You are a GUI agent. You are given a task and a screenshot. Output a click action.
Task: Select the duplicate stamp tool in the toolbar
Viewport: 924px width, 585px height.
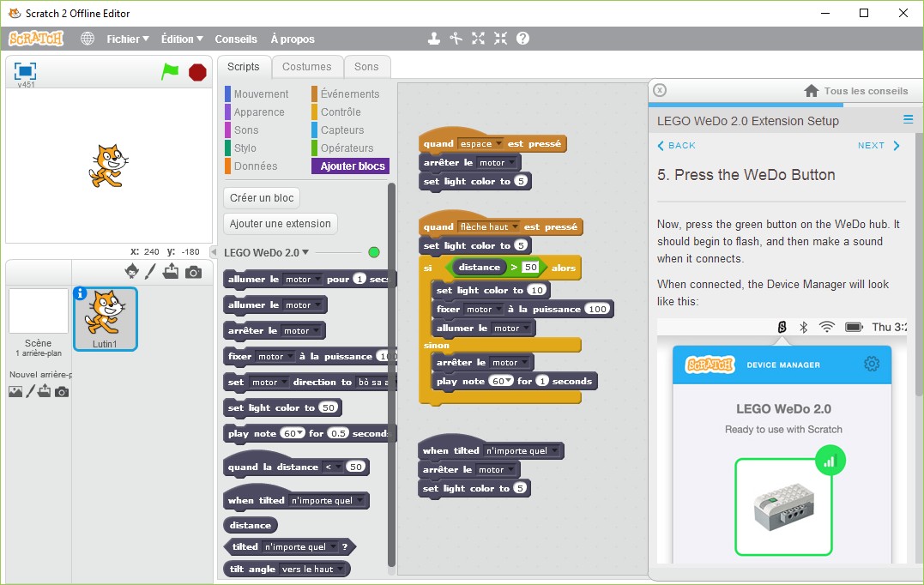[x=433, y=39]
